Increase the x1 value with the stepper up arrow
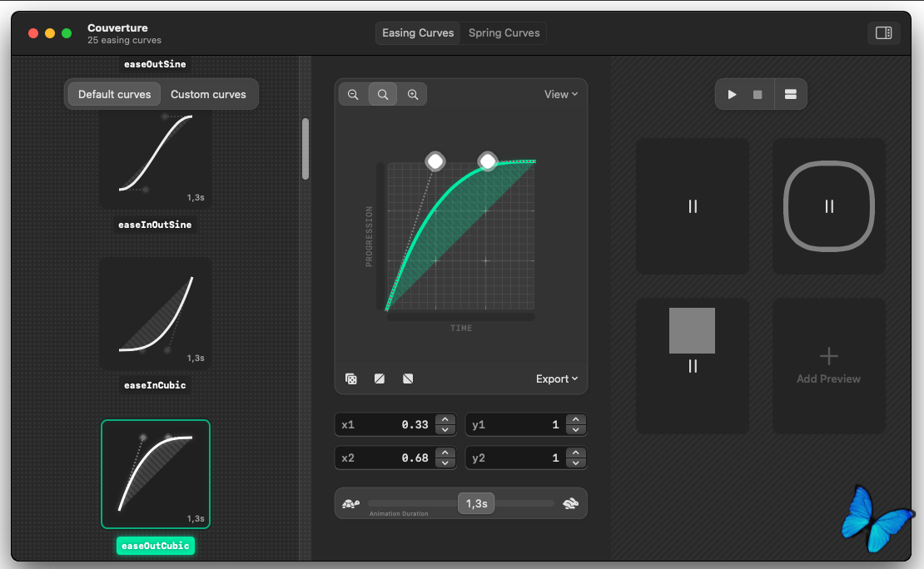The height and width of the screenshot is (569, 924). pos(445,420)
